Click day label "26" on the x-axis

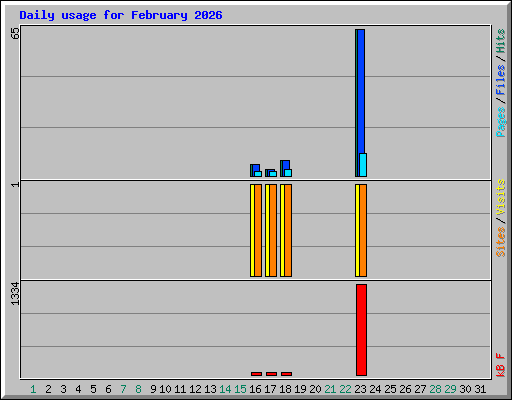(x=405, y=389)
